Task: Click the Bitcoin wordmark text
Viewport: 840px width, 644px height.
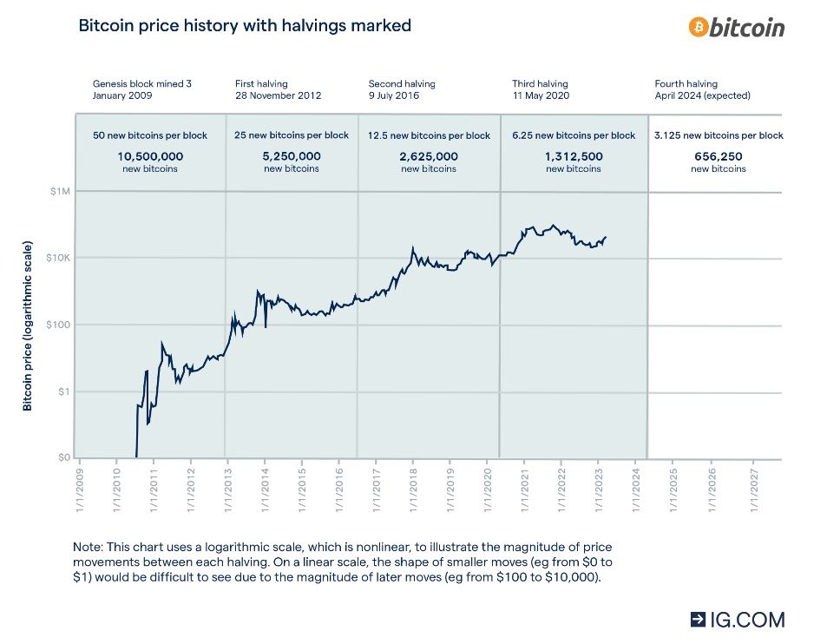Action: (x=747, y=28)
